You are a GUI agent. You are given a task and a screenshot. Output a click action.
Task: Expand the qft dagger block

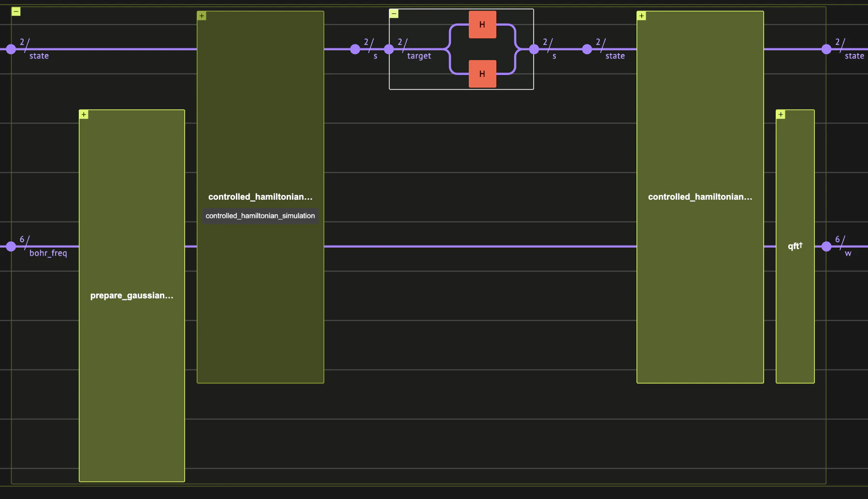tap(781, 115)
